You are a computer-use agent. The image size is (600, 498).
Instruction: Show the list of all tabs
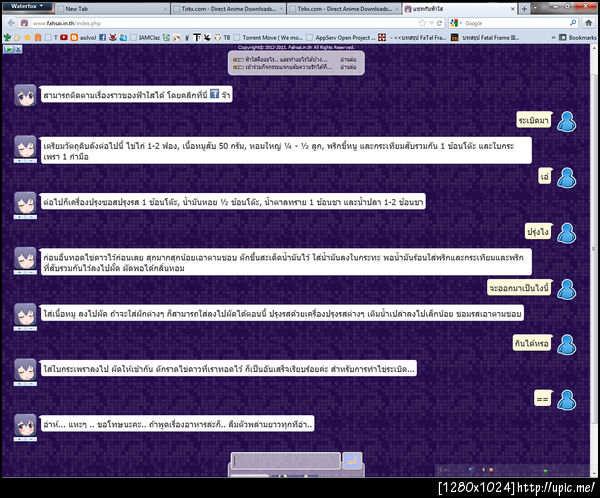point(535,8)
